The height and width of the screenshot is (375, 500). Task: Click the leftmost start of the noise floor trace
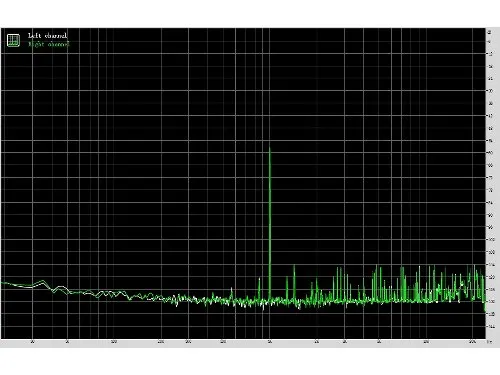click(2, 283)
